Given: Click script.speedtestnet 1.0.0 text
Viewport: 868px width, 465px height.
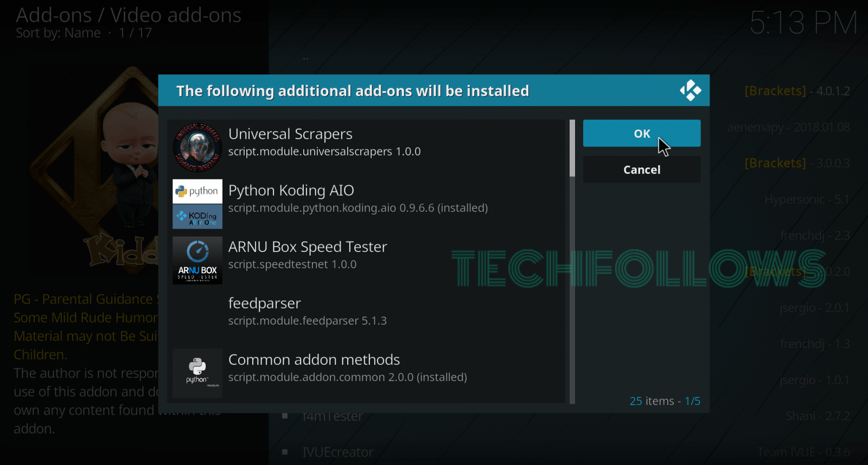Looking at the screenshot, I should pyautogui.click(x=292, y=264).
